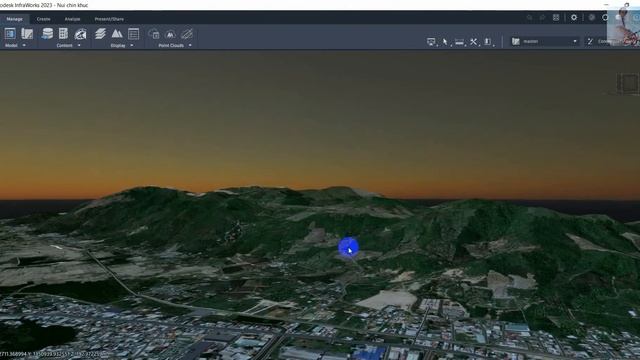Open the master proposal dropdown

pyautogui.click(x=545, y=41)
